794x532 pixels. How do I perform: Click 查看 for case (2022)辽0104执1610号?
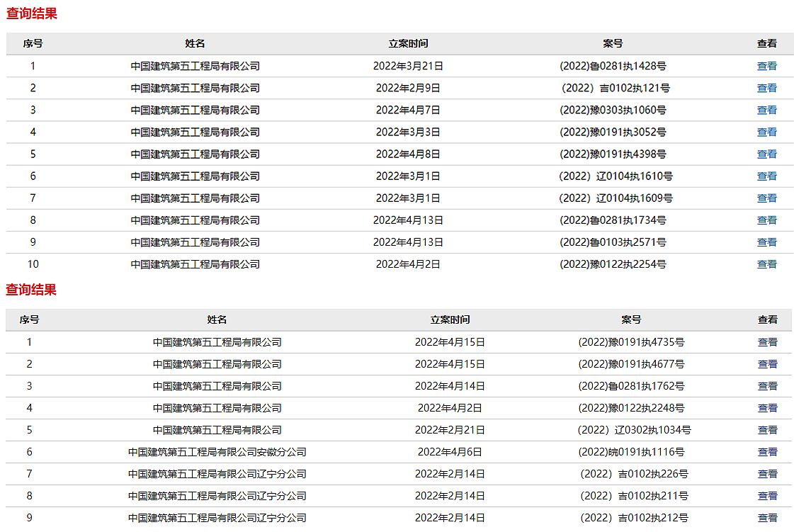point(766,176)
